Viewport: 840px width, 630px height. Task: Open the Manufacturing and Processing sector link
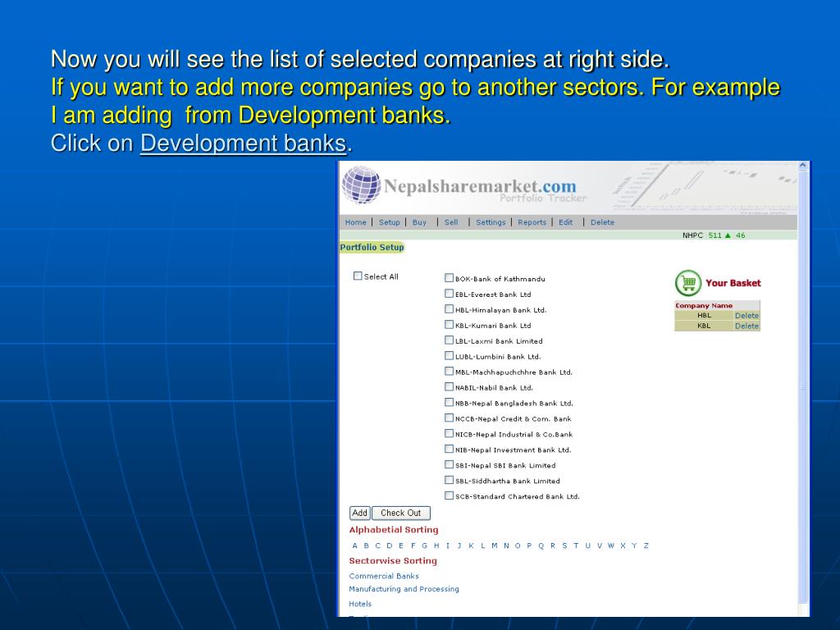[404, 589]
